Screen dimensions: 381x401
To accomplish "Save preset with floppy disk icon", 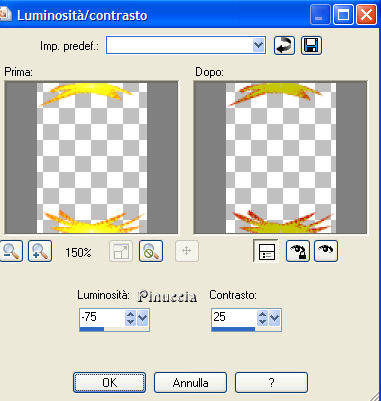I will click(x=311, y=45).
